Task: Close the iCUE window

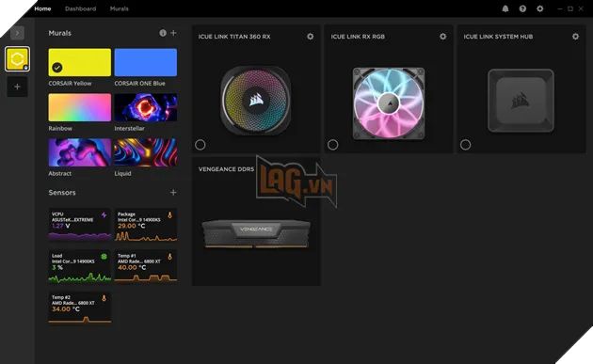Action: [581, 8]
